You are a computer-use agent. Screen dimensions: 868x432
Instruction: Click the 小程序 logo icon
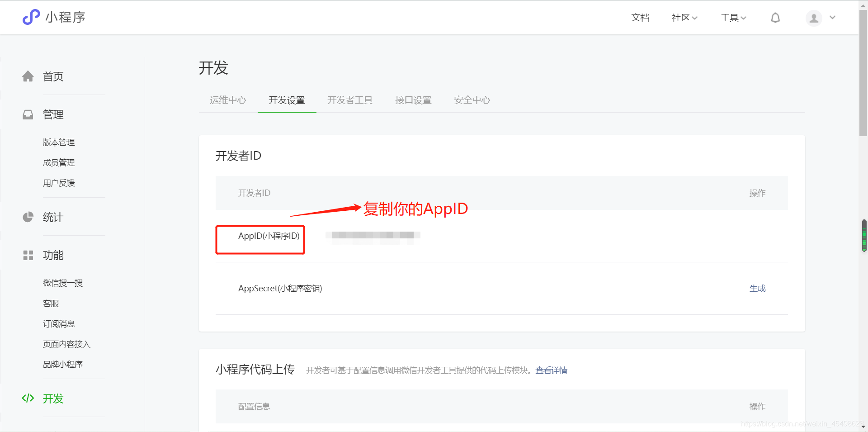31,17
